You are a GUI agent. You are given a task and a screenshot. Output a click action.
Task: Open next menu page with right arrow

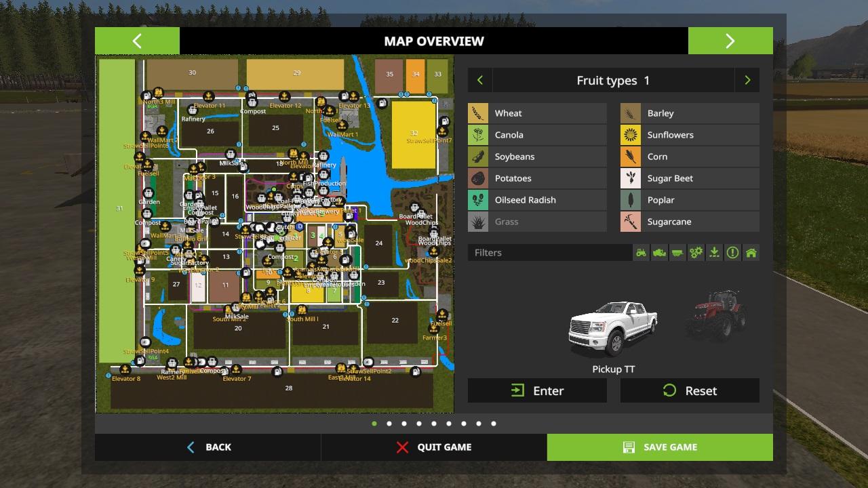pyautogui.click(x=730, y=41)
